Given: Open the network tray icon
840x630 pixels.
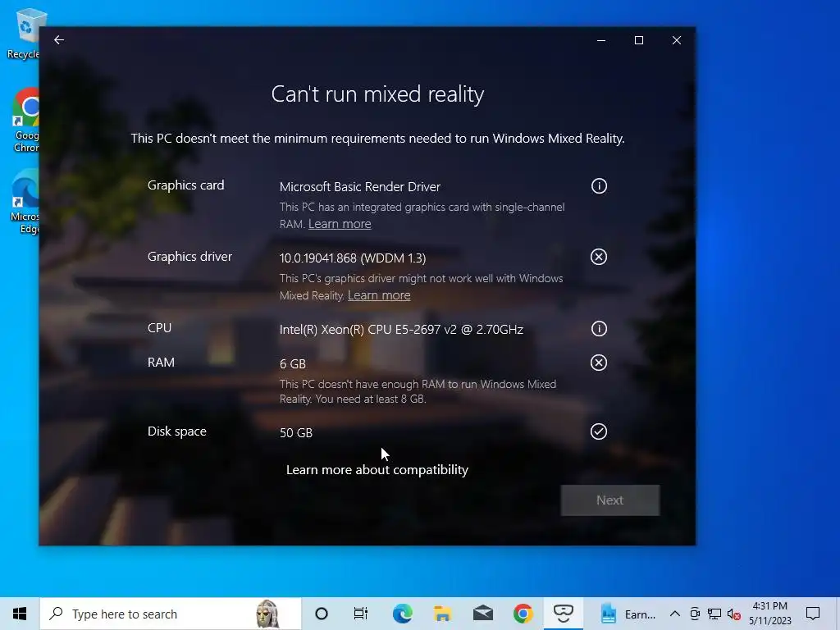Looking at the screenshot, I should (714, 614).
